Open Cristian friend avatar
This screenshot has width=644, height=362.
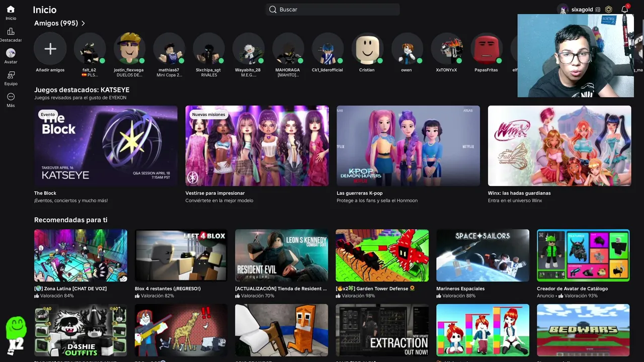point(367,49)
